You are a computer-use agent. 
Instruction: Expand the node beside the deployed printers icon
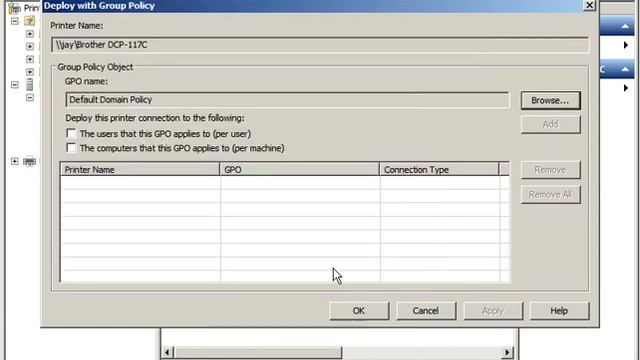15,161
